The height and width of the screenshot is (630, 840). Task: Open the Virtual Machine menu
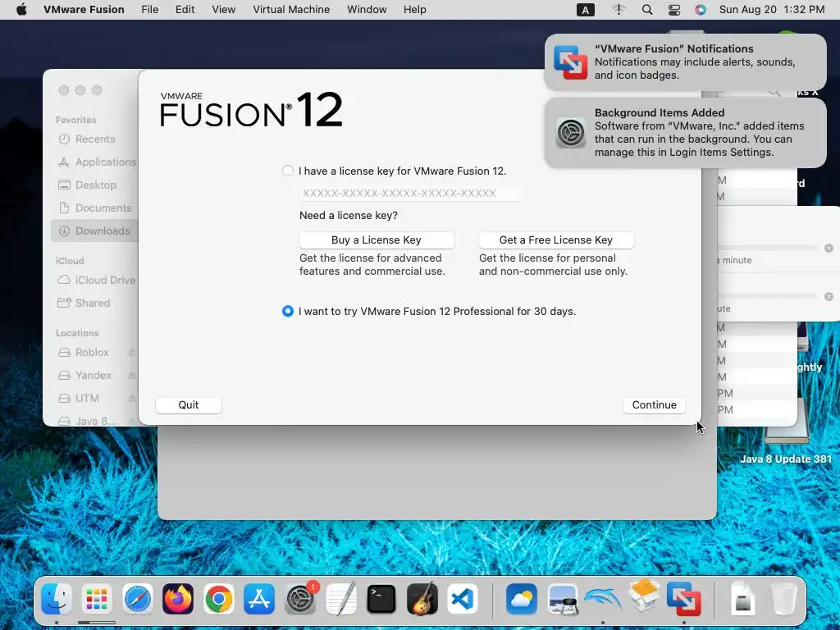coord(291,10)
